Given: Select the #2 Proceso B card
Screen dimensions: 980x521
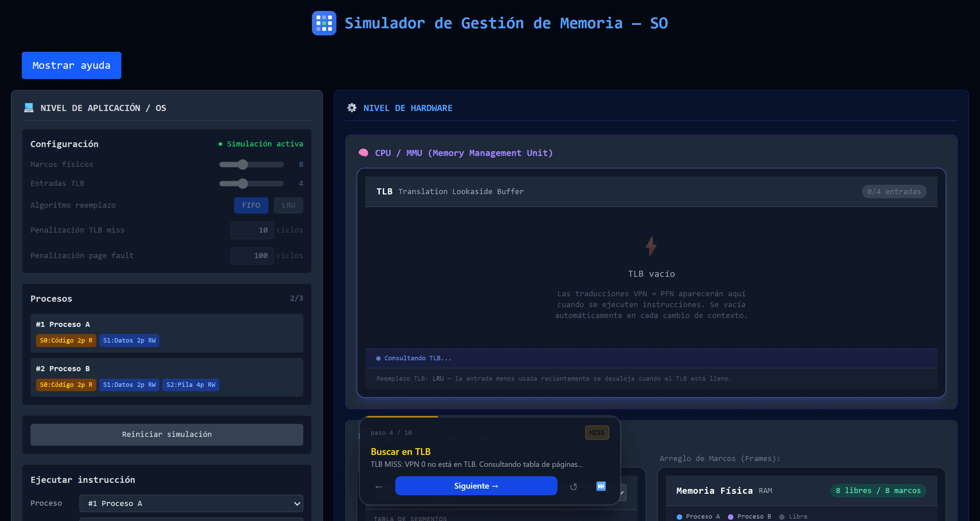Looking at the screenshot, I should [167, 377].
